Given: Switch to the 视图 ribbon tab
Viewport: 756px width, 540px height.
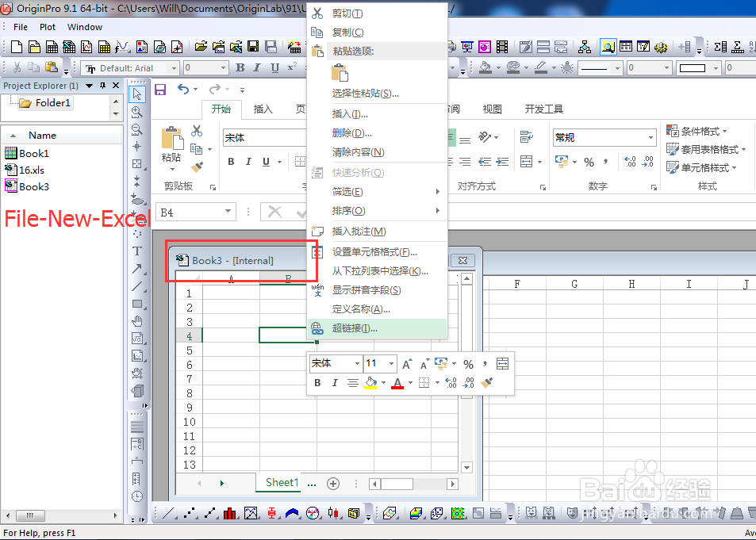Looking at the screenshot, I should (493, 109).
